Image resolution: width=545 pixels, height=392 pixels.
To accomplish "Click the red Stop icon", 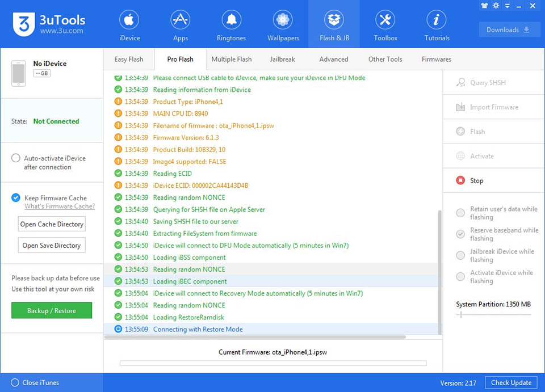I will pyautogui.click(x=460, y=181).
